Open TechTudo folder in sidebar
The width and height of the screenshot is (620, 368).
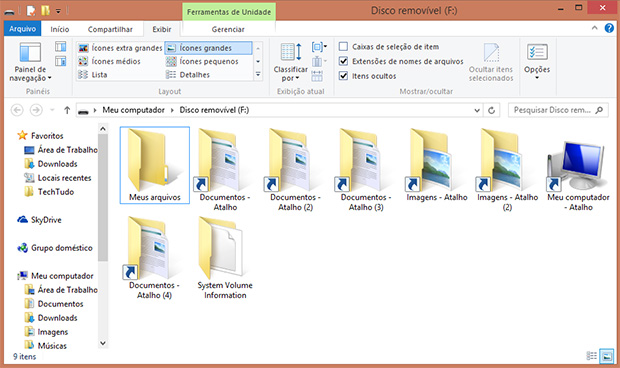[49, 192]
